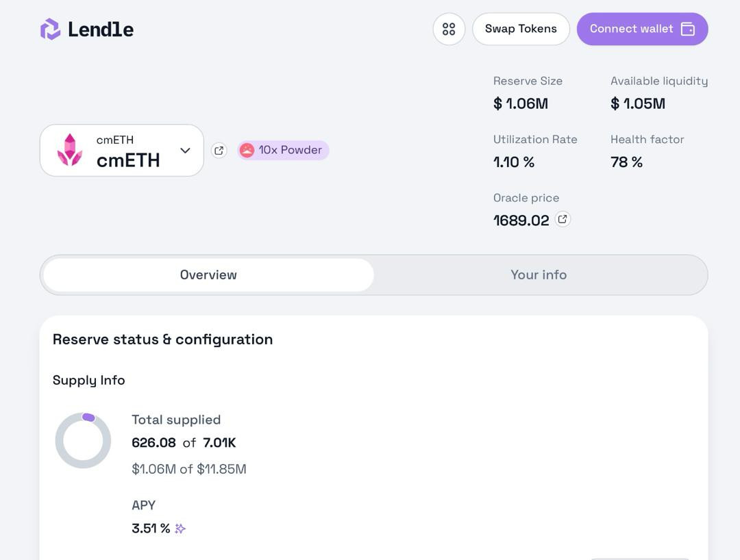
Task: Switch to the Your info tab
Action: pos(539,275)
